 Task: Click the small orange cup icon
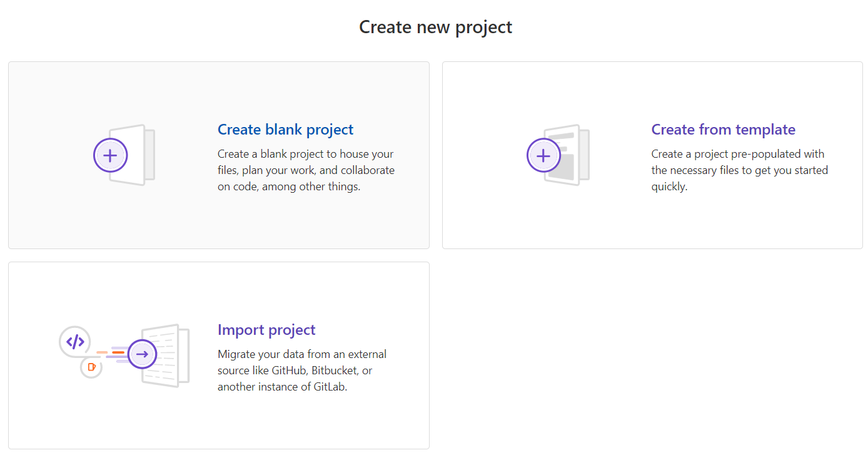91,367
